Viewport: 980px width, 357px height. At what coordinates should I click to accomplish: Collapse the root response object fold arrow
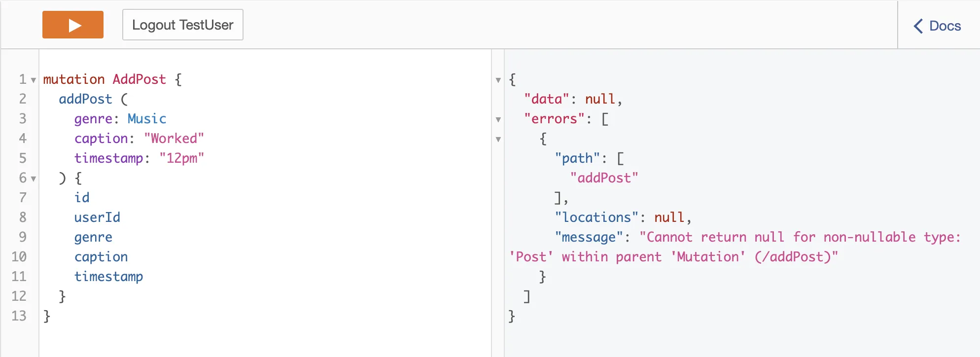[x=498, y=80]
